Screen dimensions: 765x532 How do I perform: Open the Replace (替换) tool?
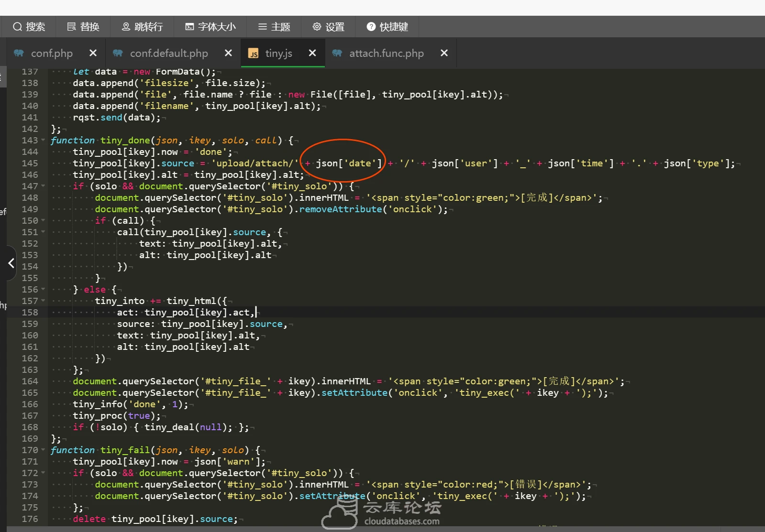click(x=83, y=27)
